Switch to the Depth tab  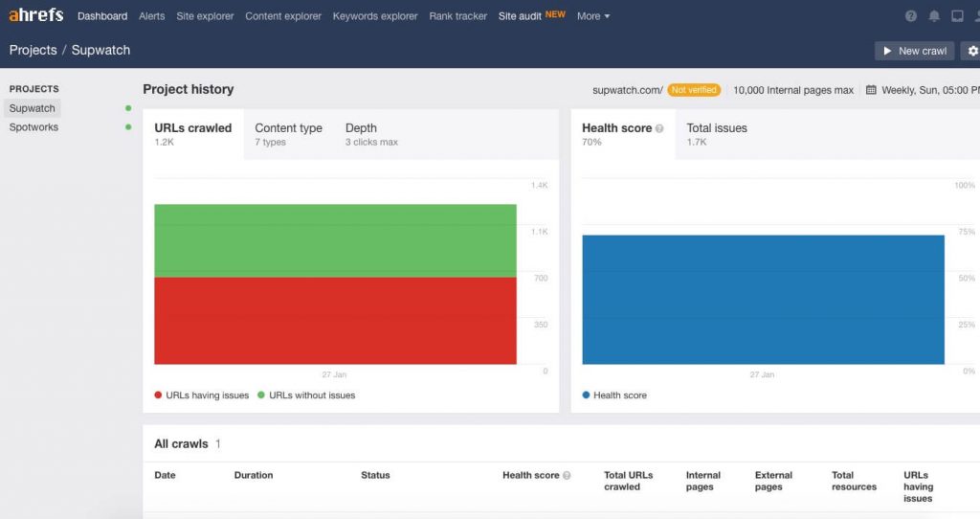pos(371,134)
